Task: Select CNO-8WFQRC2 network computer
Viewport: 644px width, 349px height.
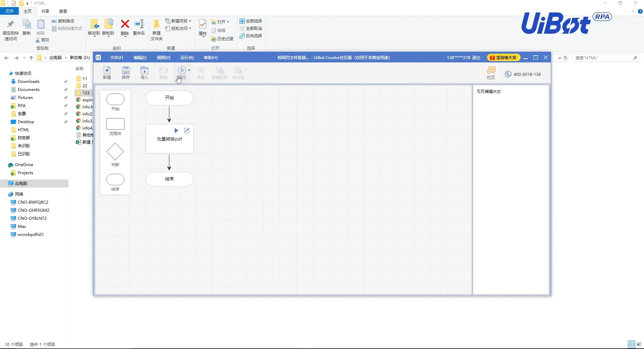Action: click(x=33, y=202)
